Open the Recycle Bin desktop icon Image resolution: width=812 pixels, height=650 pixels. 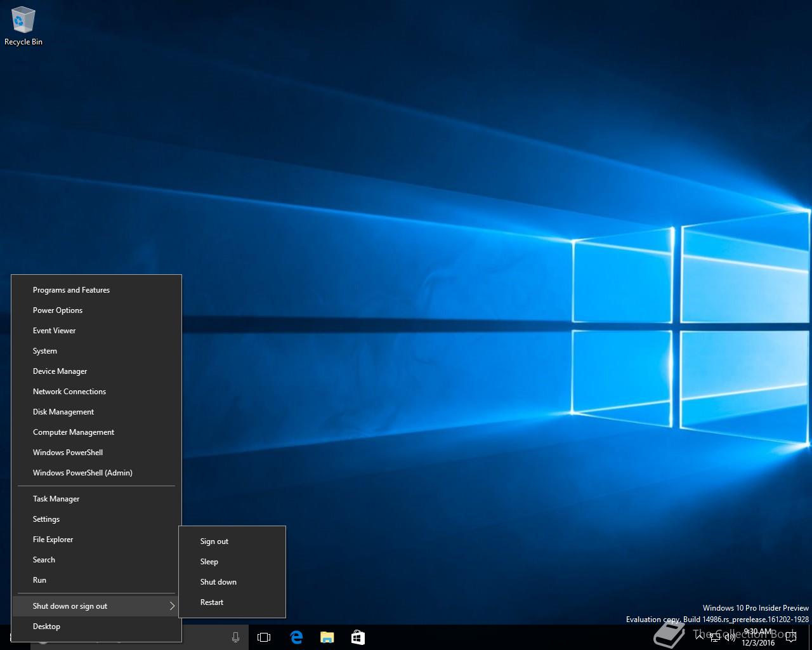[x=23, y=27]
